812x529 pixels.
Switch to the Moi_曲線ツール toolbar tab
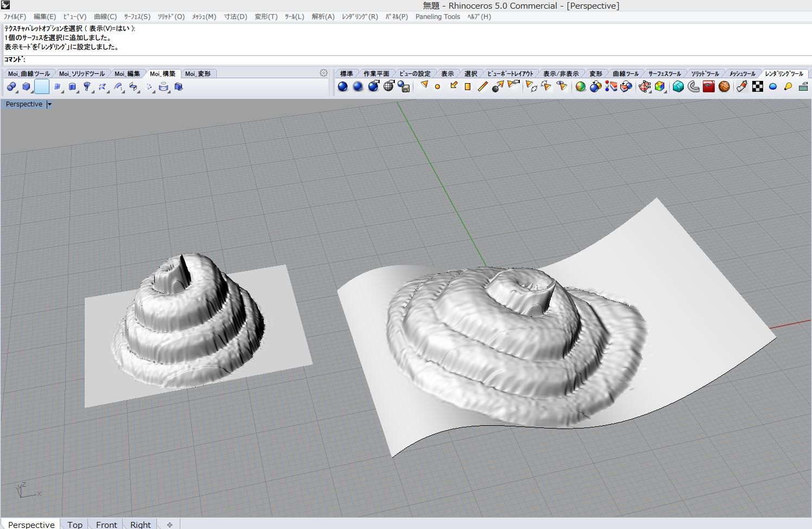pyautogui.click(x=29, y=74)
